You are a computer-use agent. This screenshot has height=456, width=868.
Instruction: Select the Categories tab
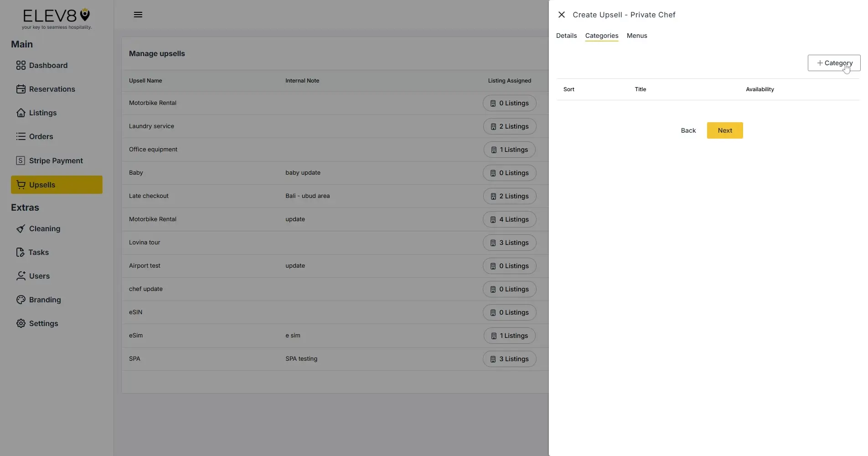pos(601,36)
